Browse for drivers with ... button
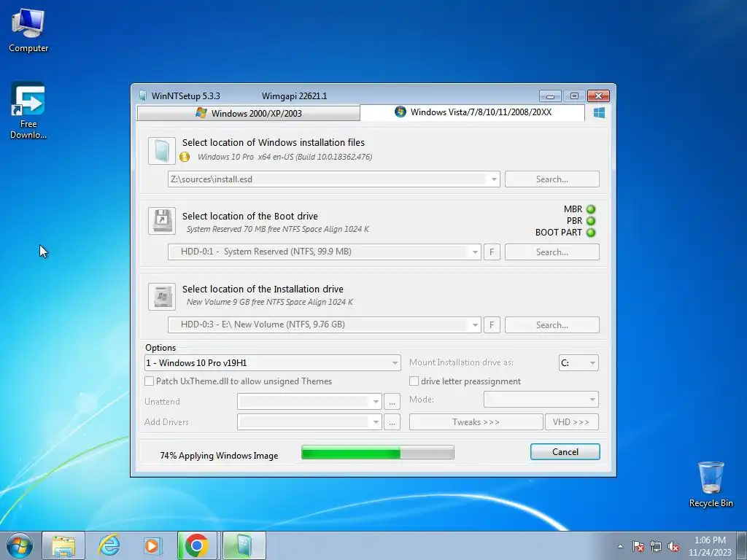This screenshot has width=747, height=560. click(x=392, y=422)
